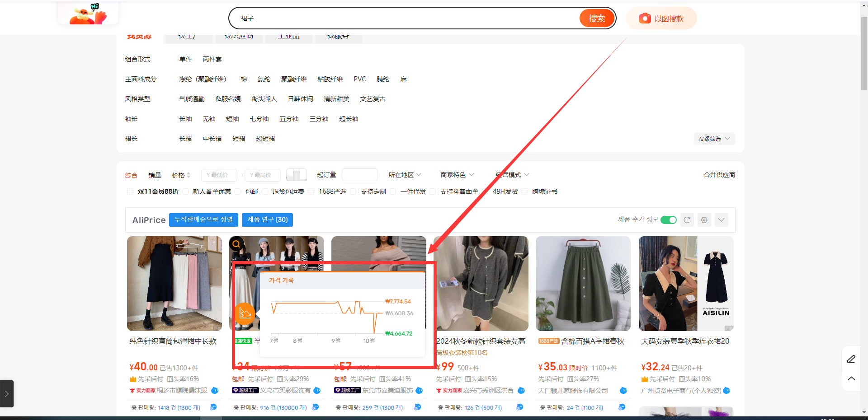
Task: Click AliPrice icon next to 259 건 sales
Action: [417, 407]
